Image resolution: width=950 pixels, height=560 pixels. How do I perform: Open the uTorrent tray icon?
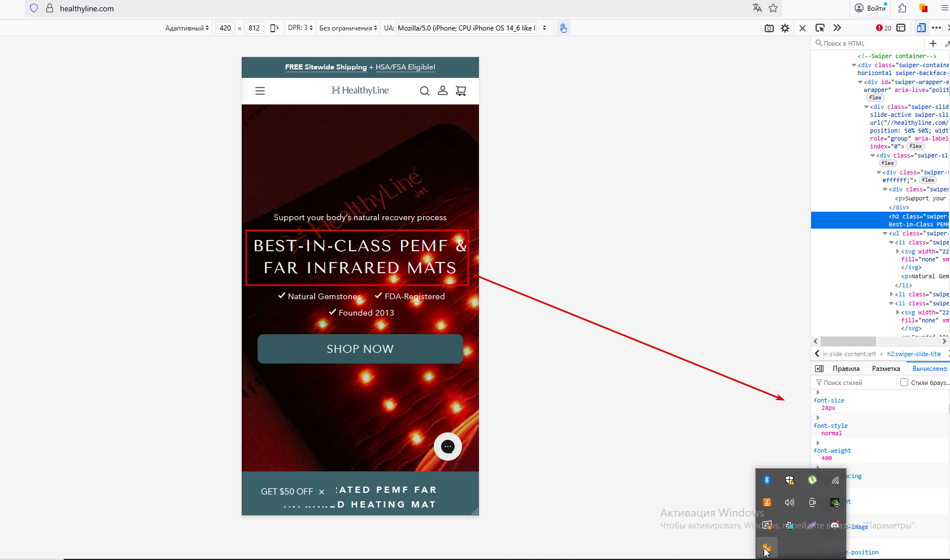812,480
